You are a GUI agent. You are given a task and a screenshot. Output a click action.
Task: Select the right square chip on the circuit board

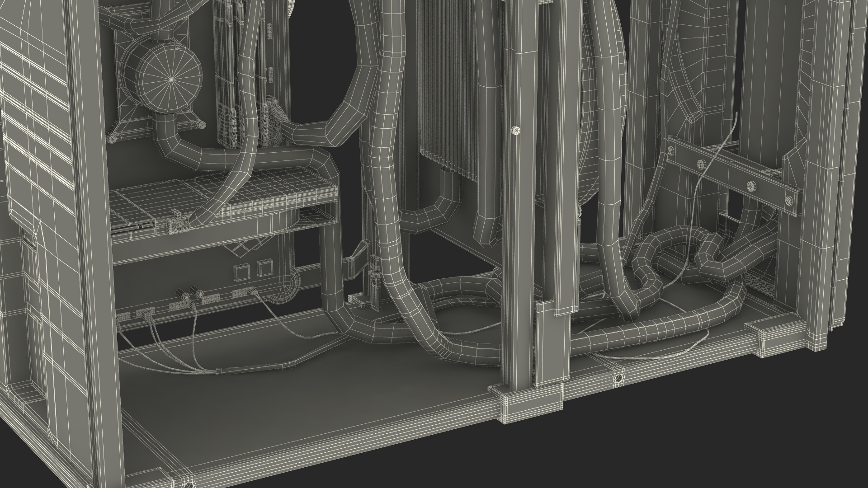click(x=265, y=269)
